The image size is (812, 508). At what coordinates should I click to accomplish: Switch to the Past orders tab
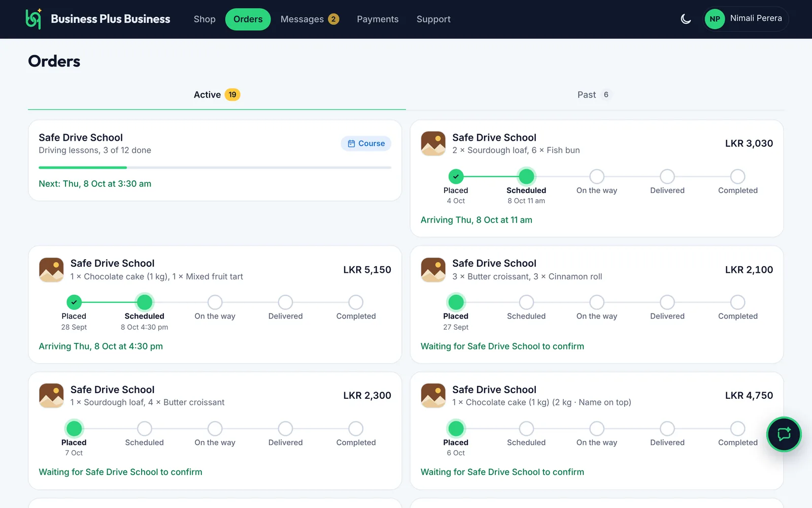[x=595, y=95]
